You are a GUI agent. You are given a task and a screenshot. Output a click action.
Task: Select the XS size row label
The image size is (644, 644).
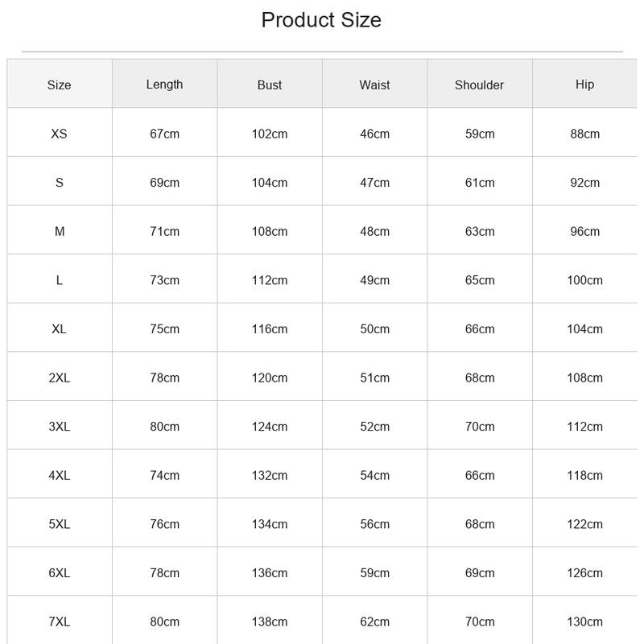click(59, 134)
